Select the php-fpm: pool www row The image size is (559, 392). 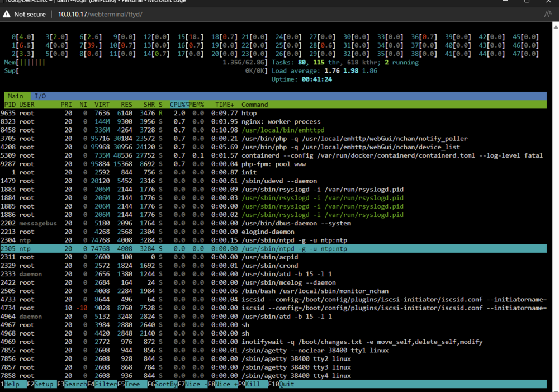[273, 164]
